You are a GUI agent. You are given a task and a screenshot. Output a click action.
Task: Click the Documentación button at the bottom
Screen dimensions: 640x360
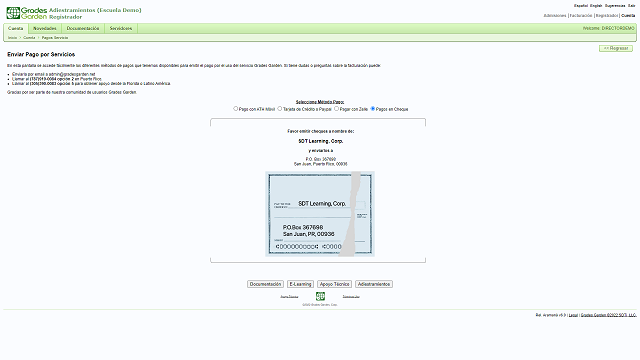click(x=265, y=284)
